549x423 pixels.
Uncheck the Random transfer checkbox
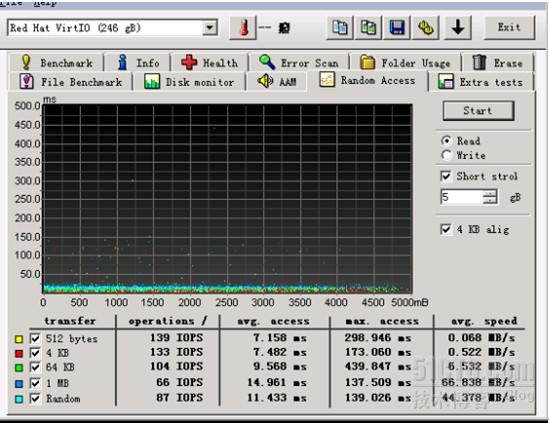35,398
